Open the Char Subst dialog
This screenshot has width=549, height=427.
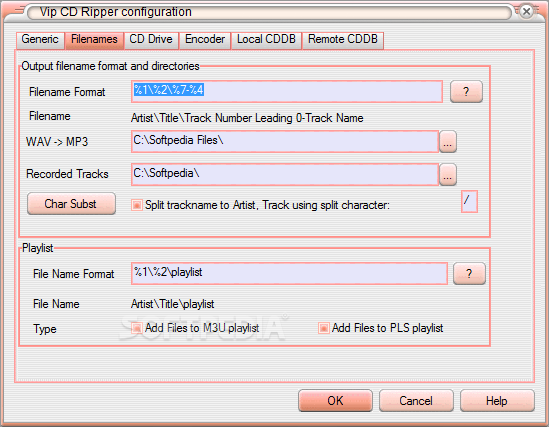tap(71, 204)
